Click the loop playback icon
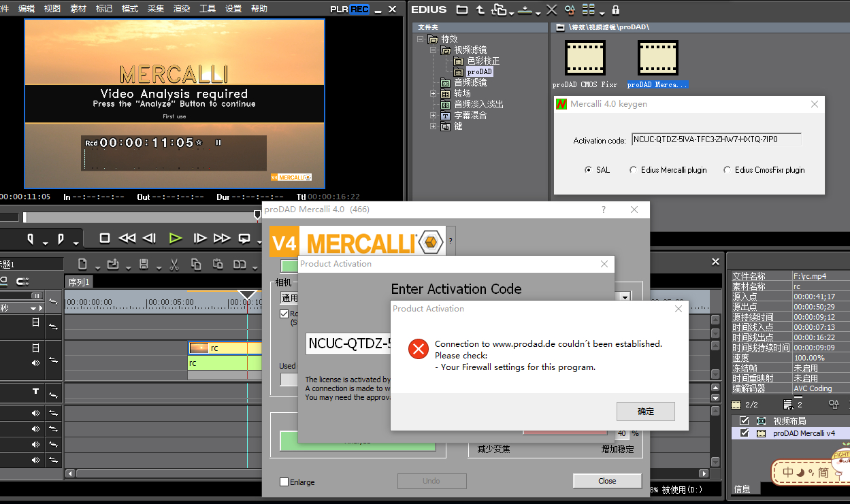 coord(244,238)
